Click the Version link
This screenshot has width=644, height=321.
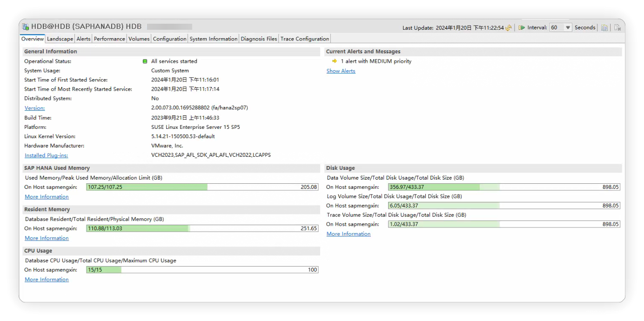click(x=34, y=108)
